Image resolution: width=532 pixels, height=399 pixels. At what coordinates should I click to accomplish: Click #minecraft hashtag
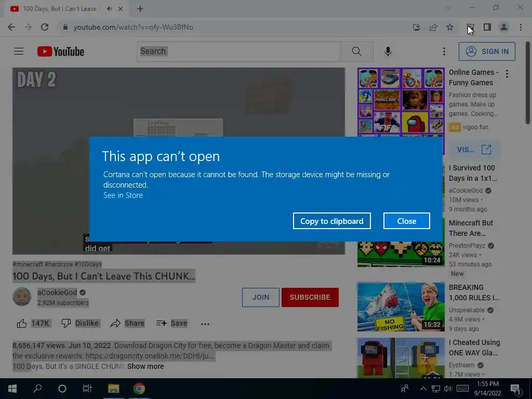coord(28,264)
